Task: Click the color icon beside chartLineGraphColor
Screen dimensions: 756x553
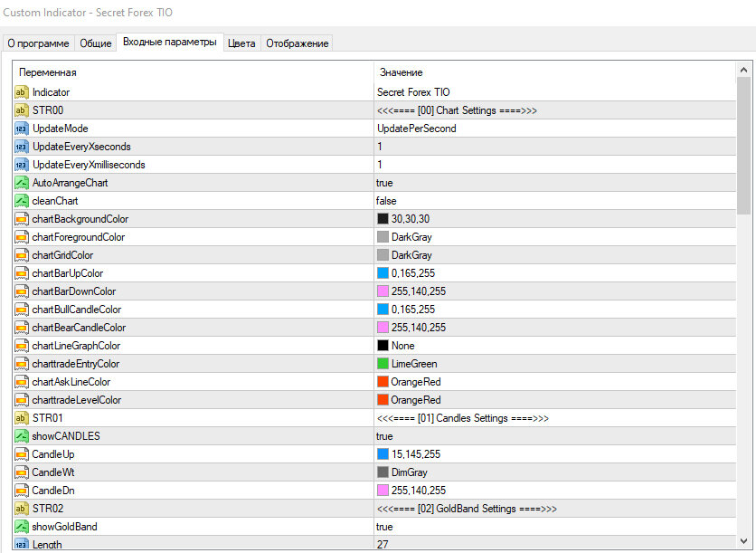Action: (x=21, y=346)
